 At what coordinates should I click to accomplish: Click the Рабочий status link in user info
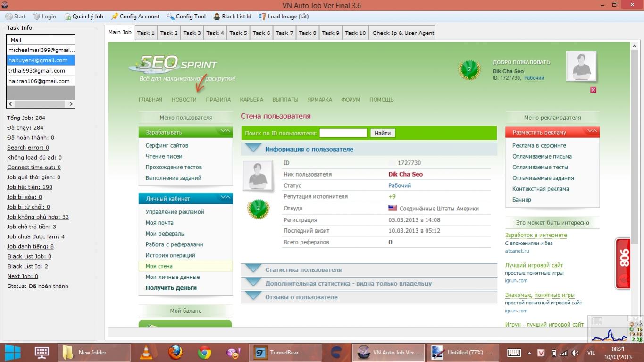click(400, 185)
